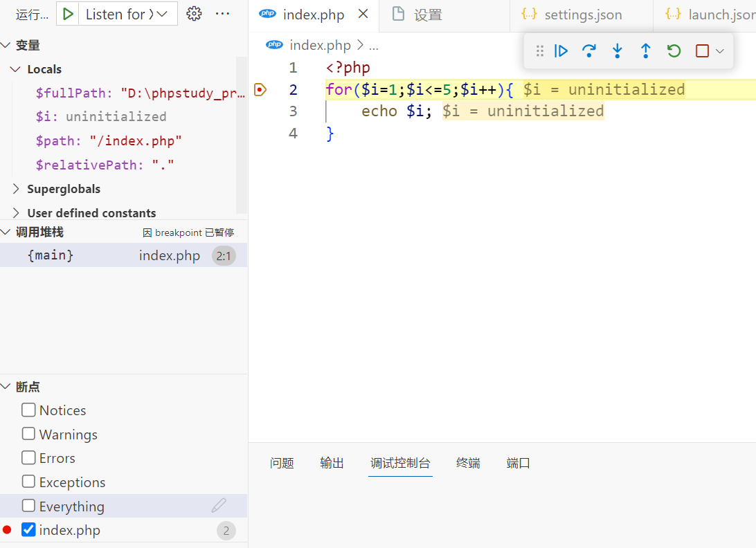Open the 输出 panel tab
Viewport: 756px width, 548px height.
[x=332, y=463]
